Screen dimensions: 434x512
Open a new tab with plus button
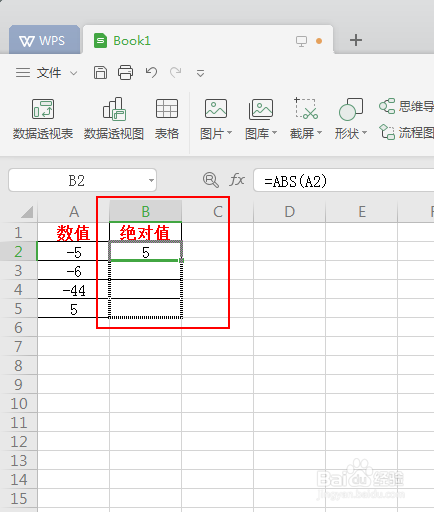(356, 40)
